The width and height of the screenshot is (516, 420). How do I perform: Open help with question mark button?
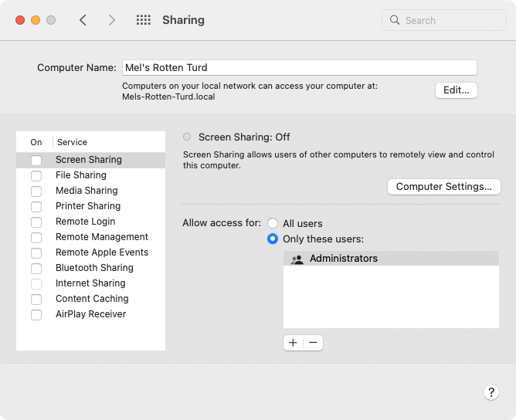pyautogui.click(x=491, y=392)
